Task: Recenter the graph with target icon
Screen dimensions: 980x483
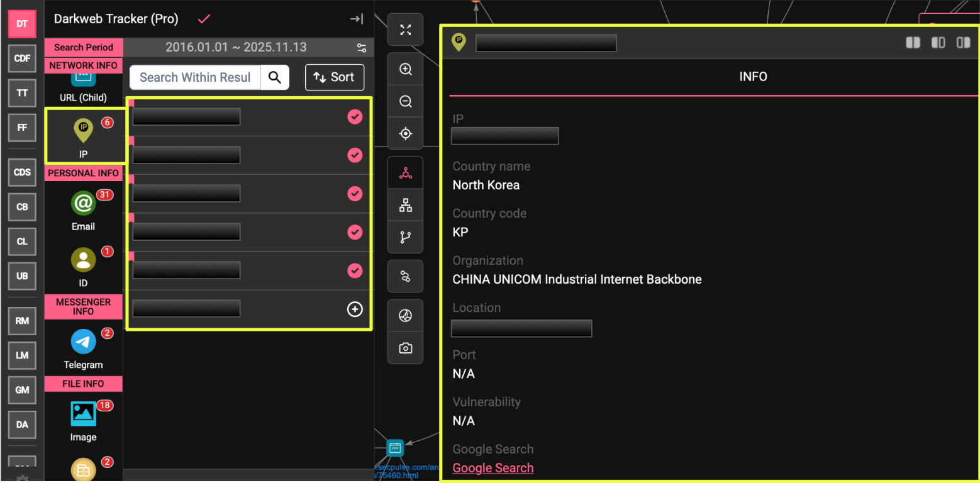Action: tap(406, 133)
